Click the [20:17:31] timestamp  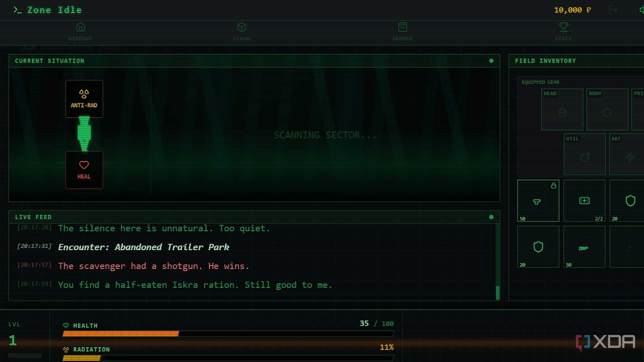(34, 246)
